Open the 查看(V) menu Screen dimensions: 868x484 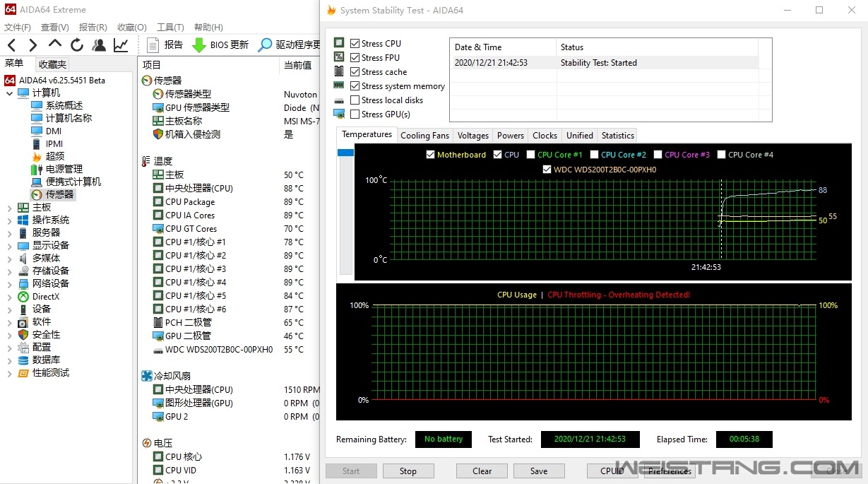click(x=54, y=27)
